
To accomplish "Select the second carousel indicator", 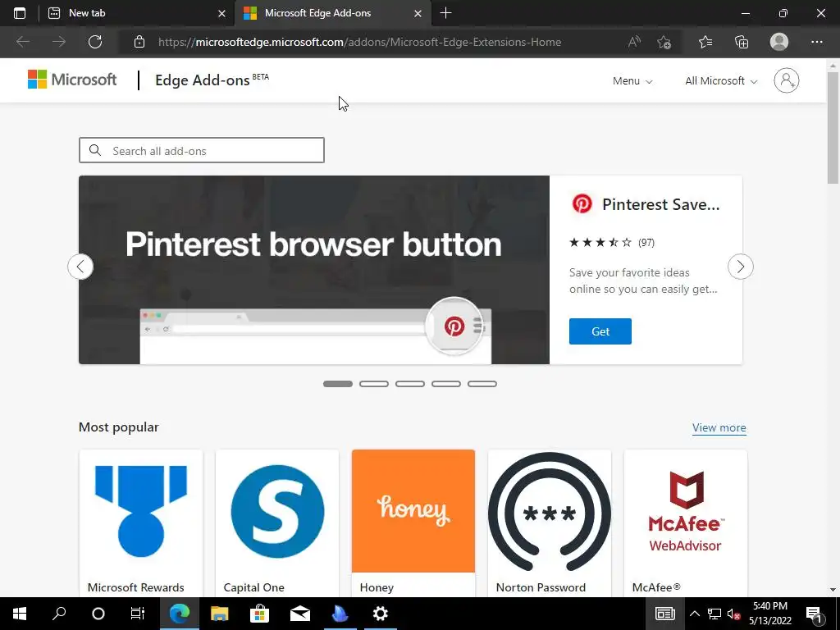I will point(374,384).
